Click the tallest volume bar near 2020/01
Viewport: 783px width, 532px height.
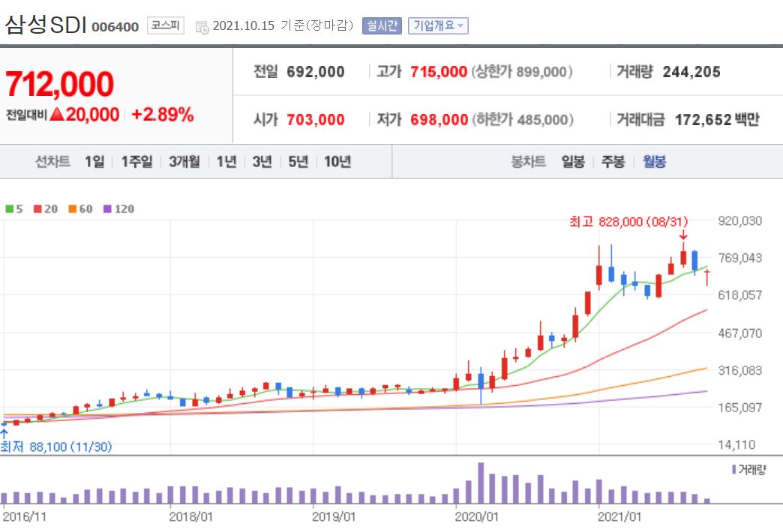pyautogui.click(x=481, y=483)
